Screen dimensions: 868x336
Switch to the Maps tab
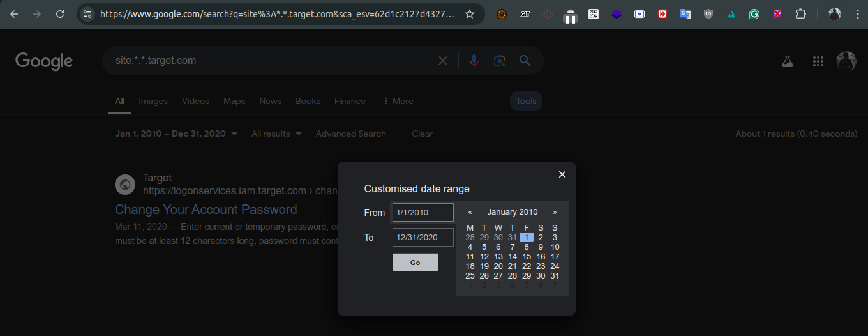click(234, 101)
